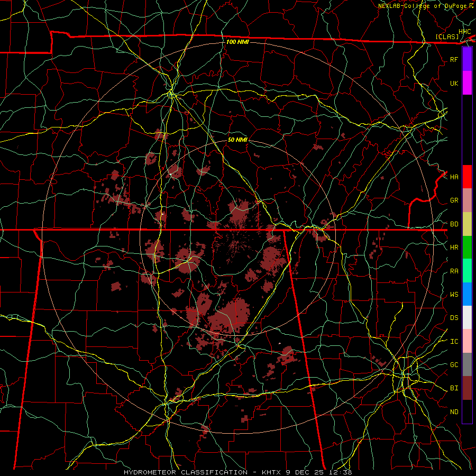Click the HA red legend swatch
This screenshot has width=476, height=476.
tap(467, 177)
